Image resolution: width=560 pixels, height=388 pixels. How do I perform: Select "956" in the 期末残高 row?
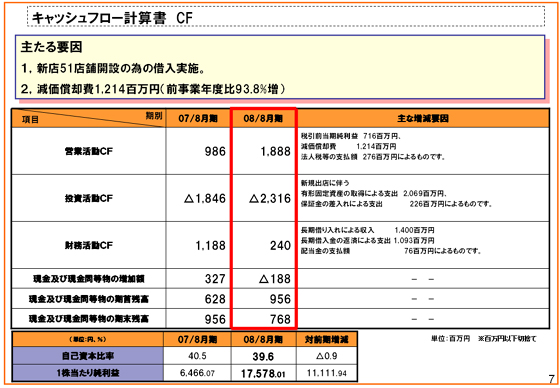(215, 319)
